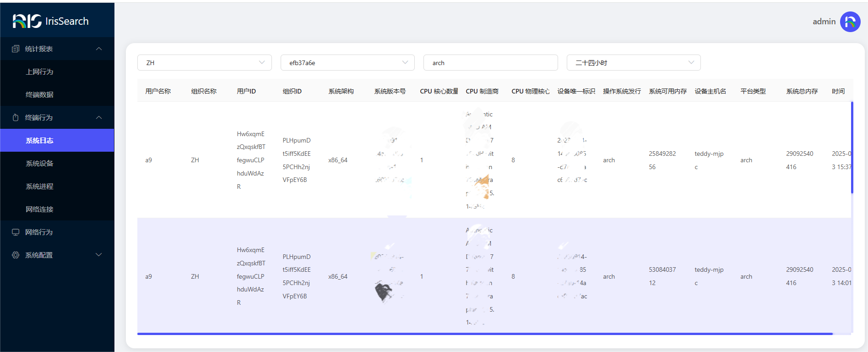Click the vertical table scrollbar

pyautogui.click(x=852, y=147)
